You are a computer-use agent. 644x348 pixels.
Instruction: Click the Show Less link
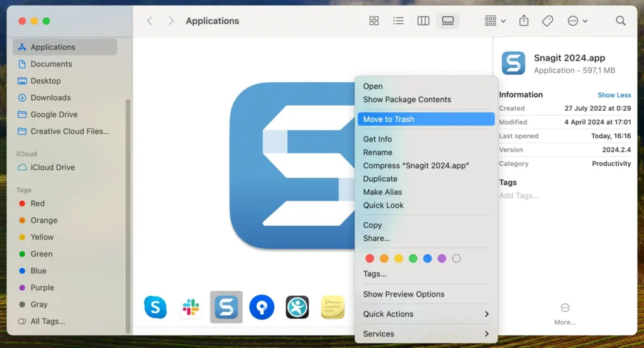(x=614, y=95)
